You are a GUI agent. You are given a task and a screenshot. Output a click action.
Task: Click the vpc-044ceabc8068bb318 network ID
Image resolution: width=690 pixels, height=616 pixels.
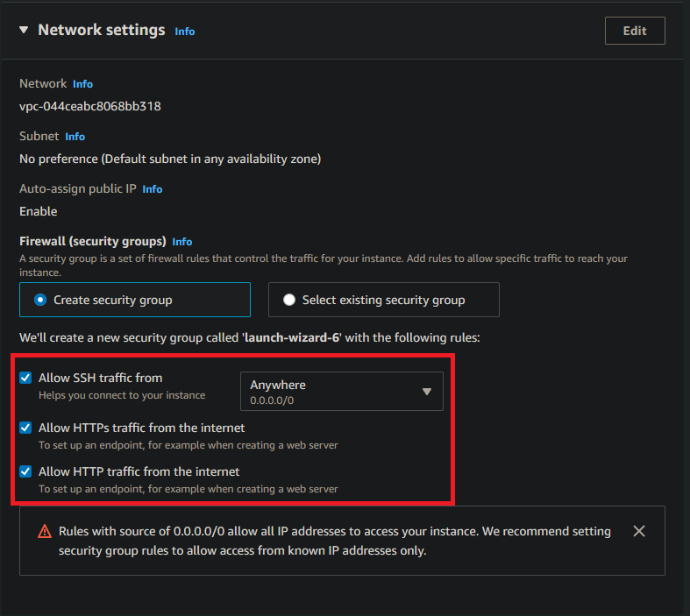click(x=89, y=106)
